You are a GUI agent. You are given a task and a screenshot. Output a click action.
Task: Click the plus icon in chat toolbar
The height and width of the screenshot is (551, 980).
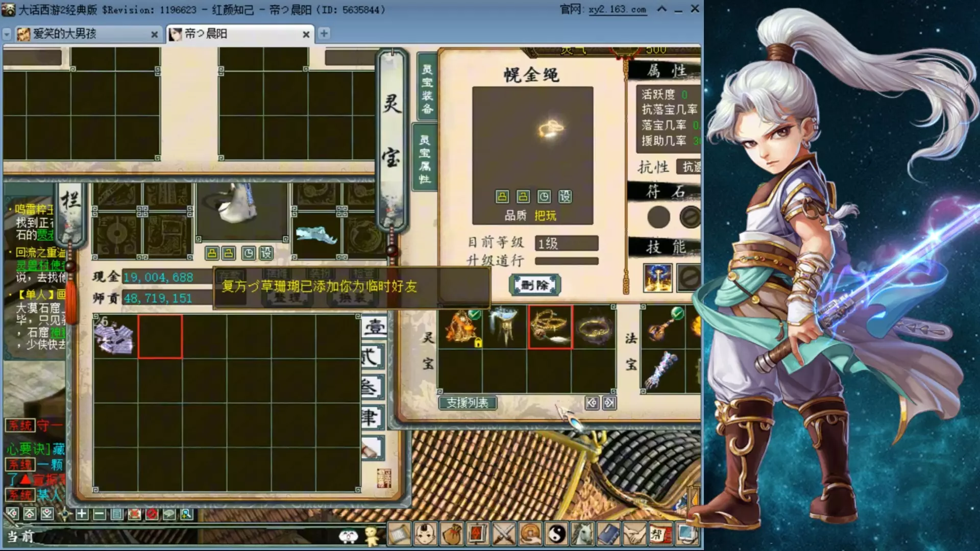point(82,514)
